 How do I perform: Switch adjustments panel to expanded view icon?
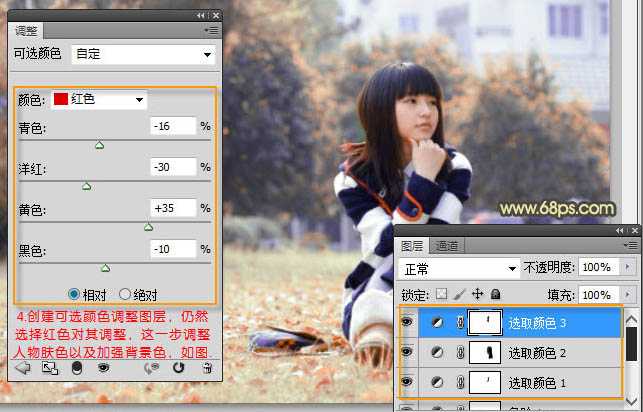click(x=50, y=368)
